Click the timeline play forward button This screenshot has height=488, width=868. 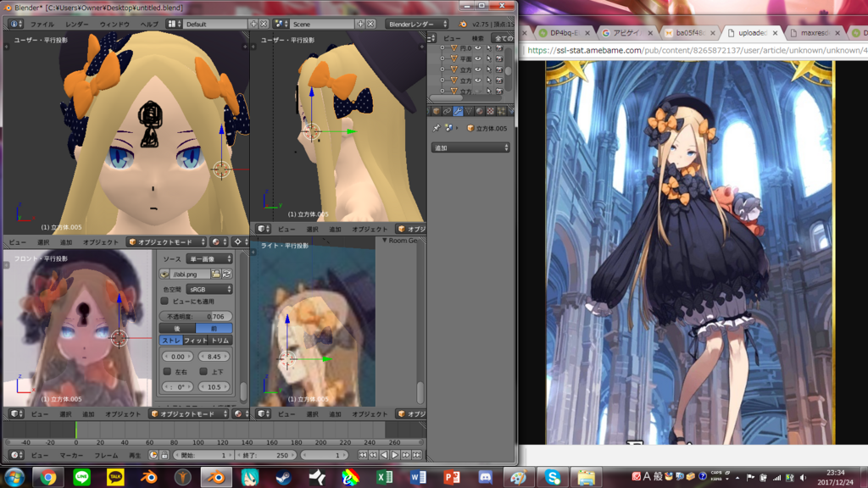pyautogui.click(x=395, y=455)
